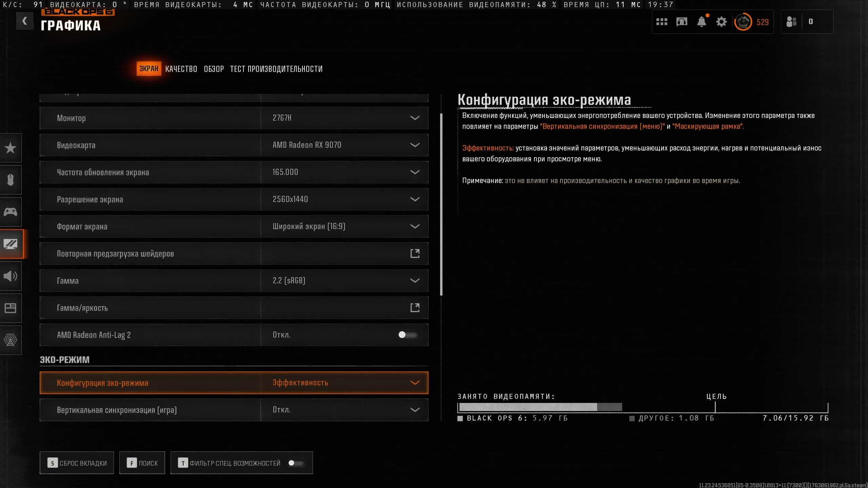Open the favorites star settings category
Screen dimensions: 868x488
coord(11,148)
